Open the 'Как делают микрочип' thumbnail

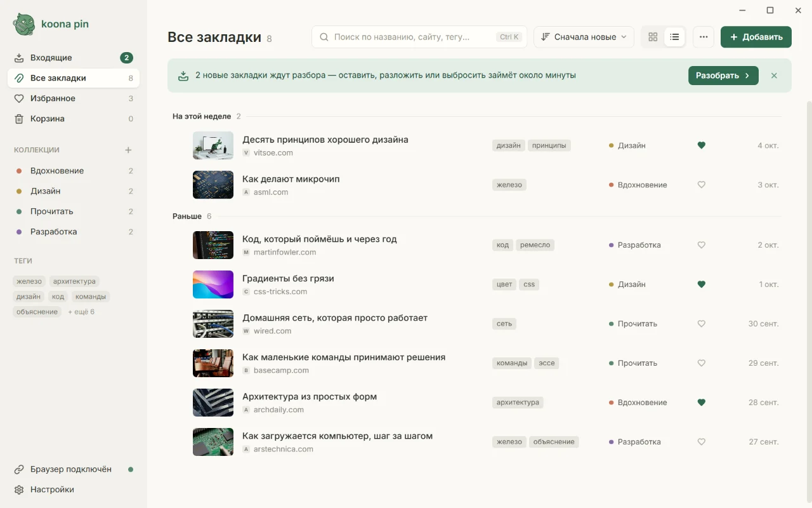click(213, 185)
